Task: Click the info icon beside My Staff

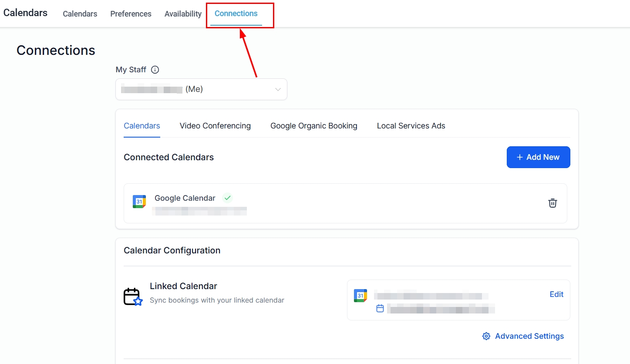Action: (x=155, y=70)
